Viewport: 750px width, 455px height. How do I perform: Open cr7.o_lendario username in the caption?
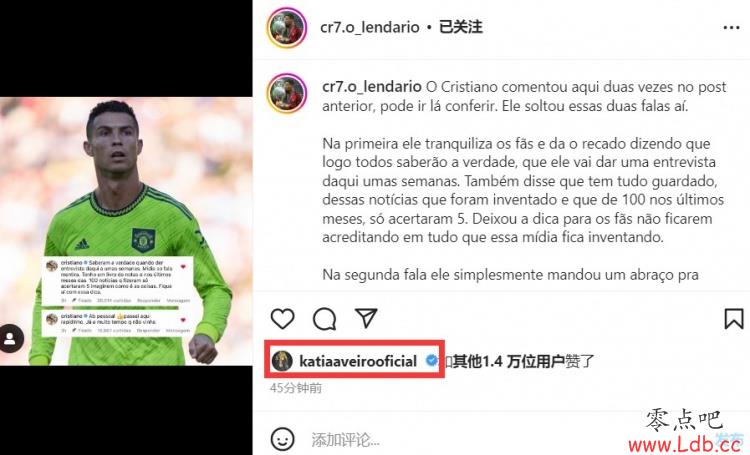coord(372,87)
